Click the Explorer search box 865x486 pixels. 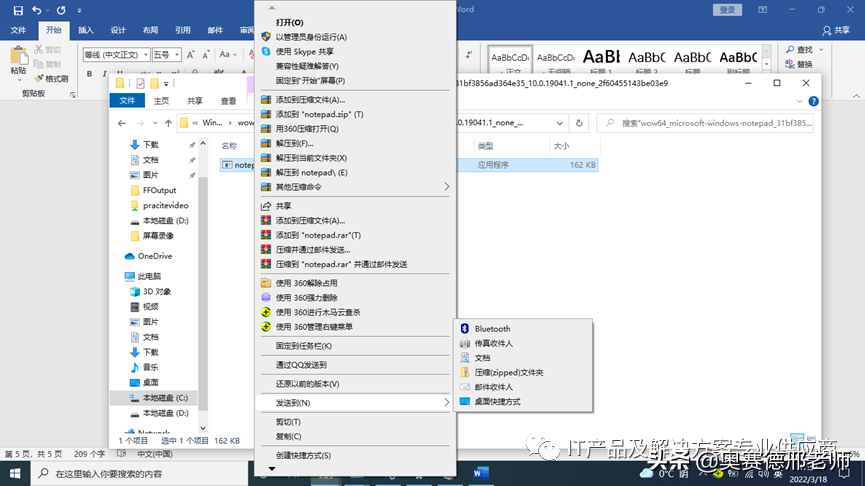click(x=706, y=123)
